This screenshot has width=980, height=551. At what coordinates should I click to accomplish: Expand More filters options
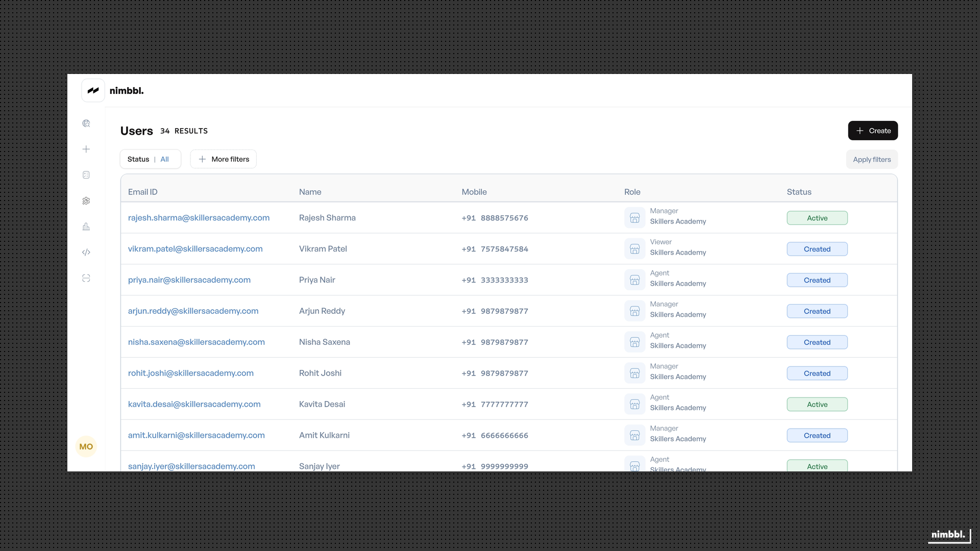point(223,159)
